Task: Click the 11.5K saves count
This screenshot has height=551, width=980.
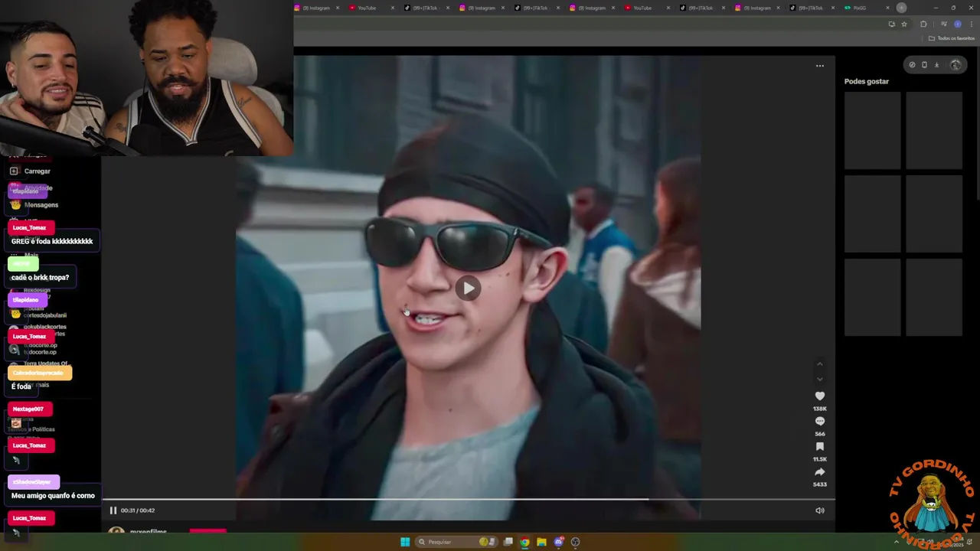Action: [820, 459]
